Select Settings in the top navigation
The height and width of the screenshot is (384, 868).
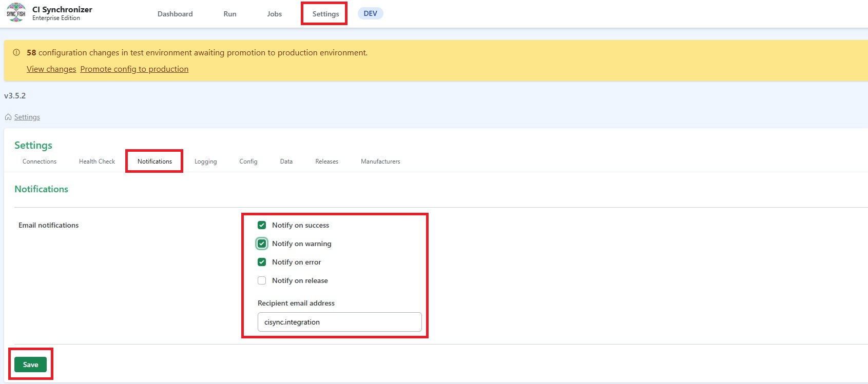pos(326,14)
